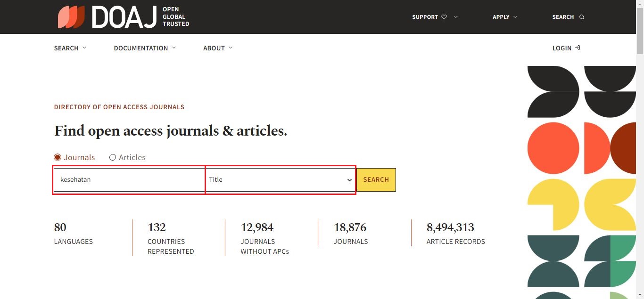Expand the chevron next to SUPPORT

pyautogui.click(x=456, y=17)
